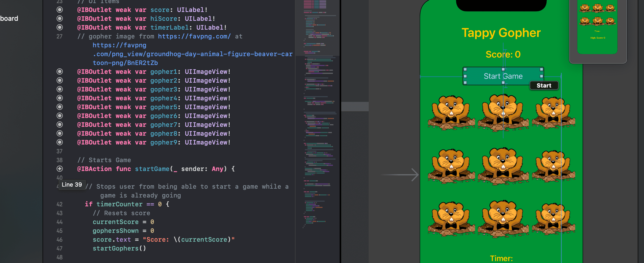Viewport: 644px width, 263px height.
Task: Click the outlet indicator for hiScore
Action: pyautogui.click(x=60, y=19)
